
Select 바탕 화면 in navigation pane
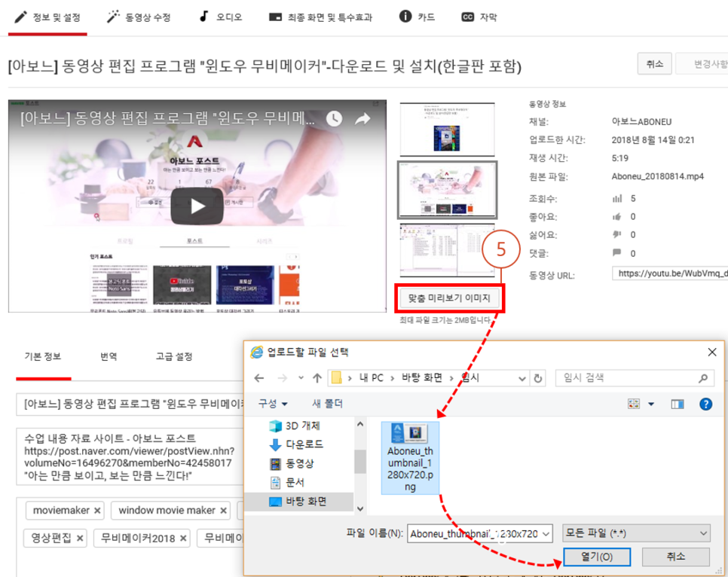pos(298,502)
